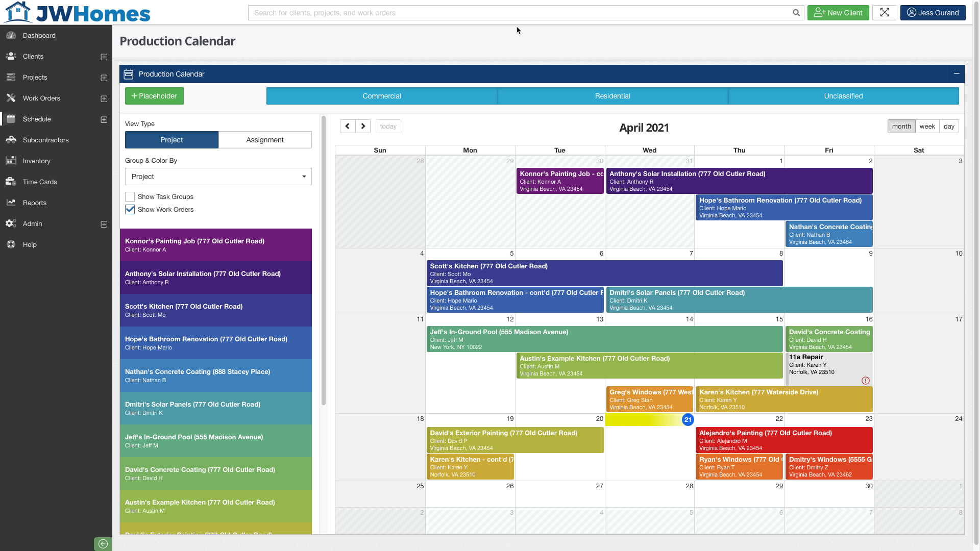This screenshot has width=980, height=551.
Task: Switch calendar to week view
Action: point(927,127)
